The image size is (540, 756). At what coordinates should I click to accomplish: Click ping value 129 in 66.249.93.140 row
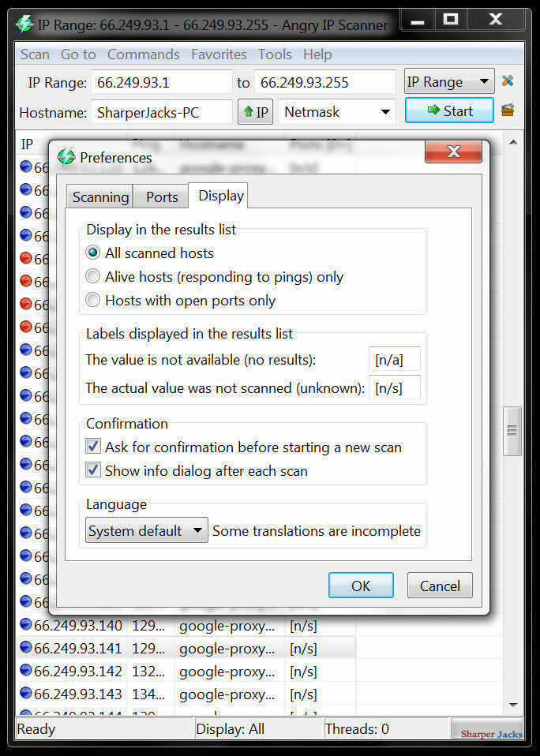pos(148,625)
